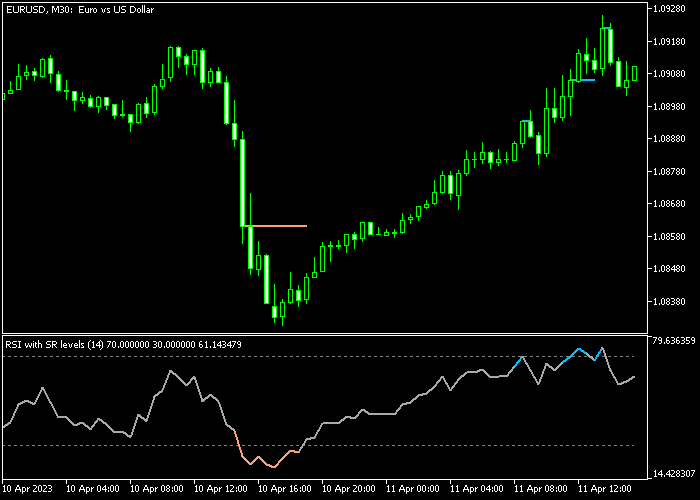Click the '10 Apr 08:00' time label
Screen dimensions: 700x500
157,489
